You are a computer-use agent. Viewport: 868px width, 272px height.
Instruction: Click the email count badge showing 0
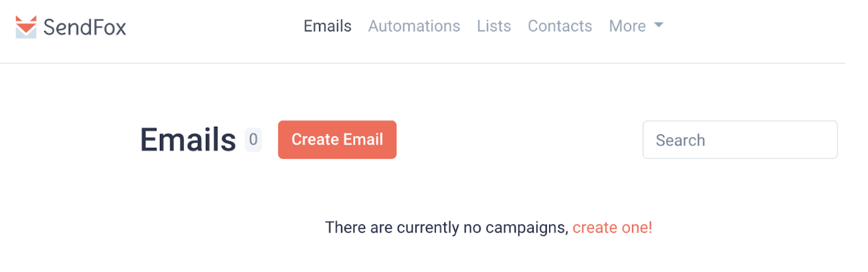(x=253, y=140)
